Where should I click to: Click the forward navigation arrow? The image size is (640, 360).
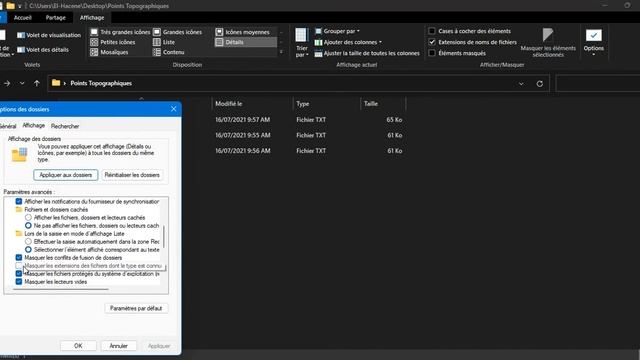tap(7, 83)
